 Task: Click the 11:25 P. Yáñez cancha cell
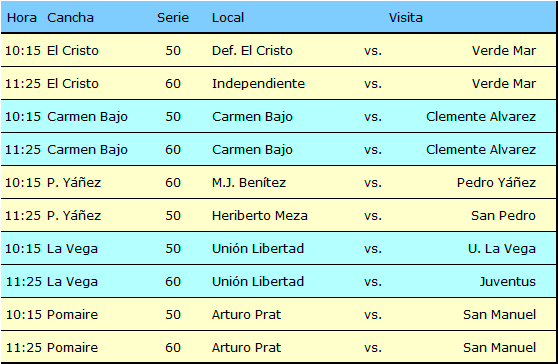coord(74,216)
